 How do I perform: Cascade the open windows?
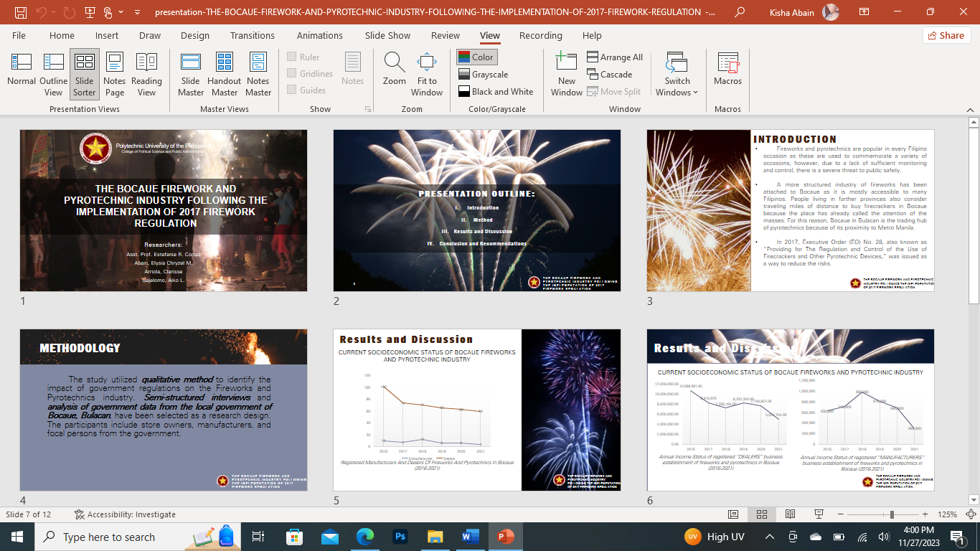pyautogui.click(x=610, y=74)
